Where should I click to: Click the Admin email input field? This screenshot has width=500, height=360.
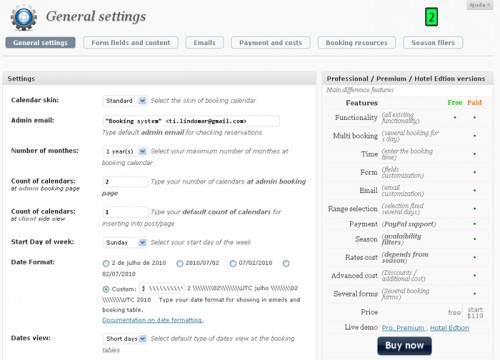pos(191,121)
